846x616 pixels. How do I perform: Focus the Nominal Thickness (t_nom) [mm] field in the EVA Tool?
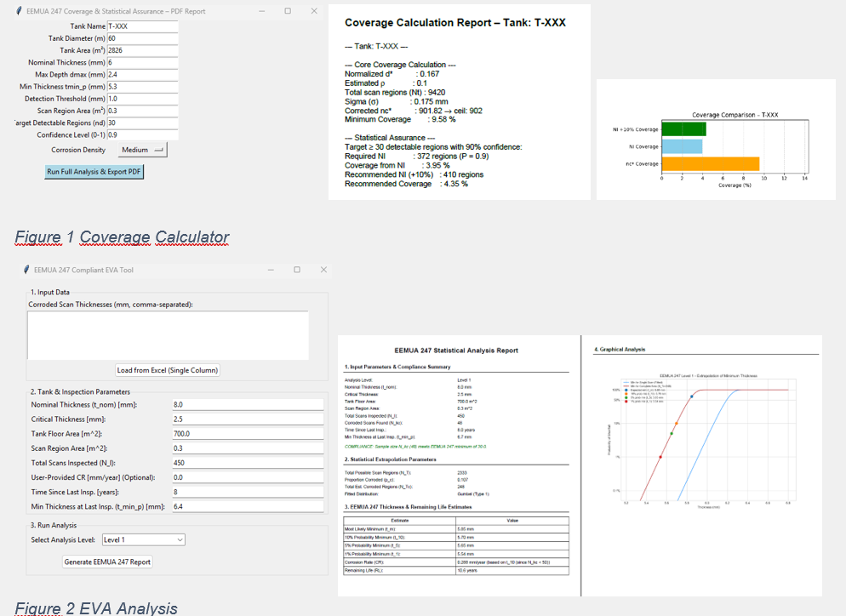click(x=248, y=404)
